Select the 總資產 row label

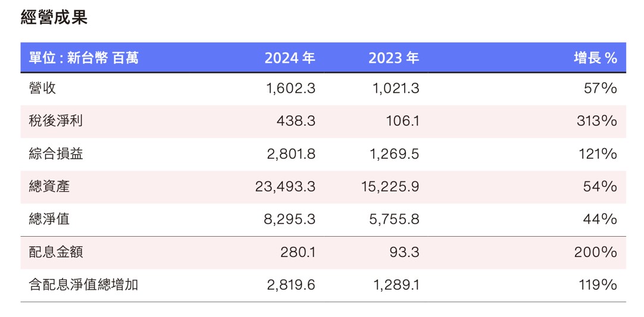(x=49, y=187)
